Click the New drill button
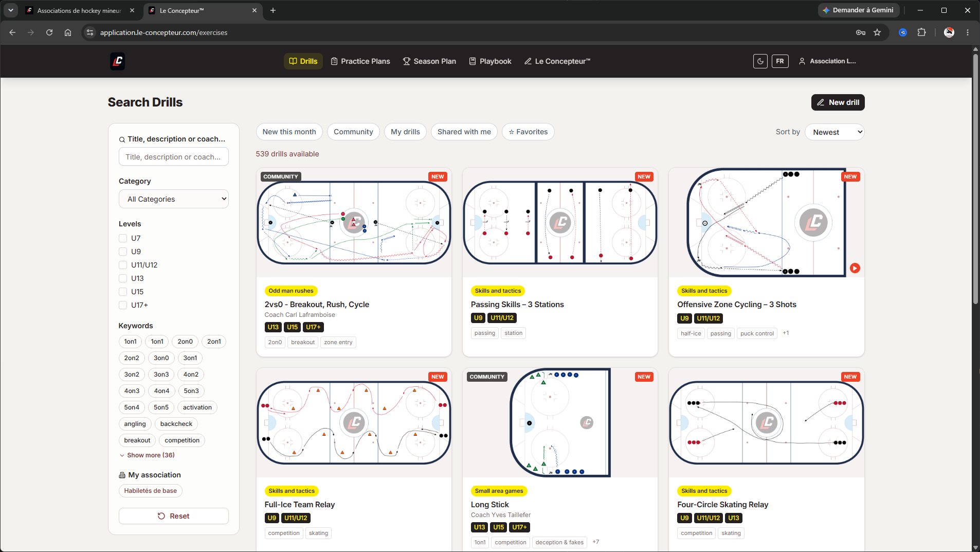980x552 pixels. pos(838,102)
